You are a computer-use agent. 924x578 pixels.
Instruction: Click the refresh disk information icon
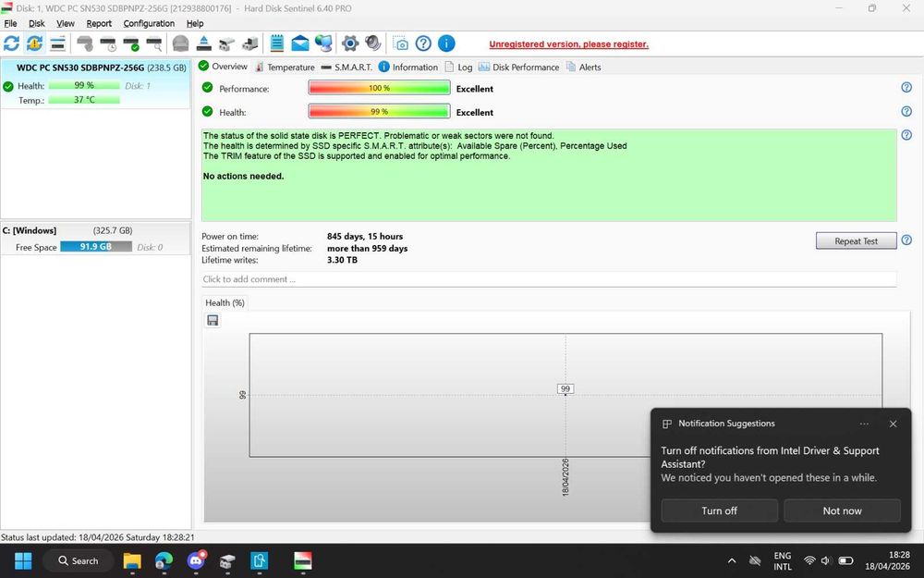click(11, 43)
